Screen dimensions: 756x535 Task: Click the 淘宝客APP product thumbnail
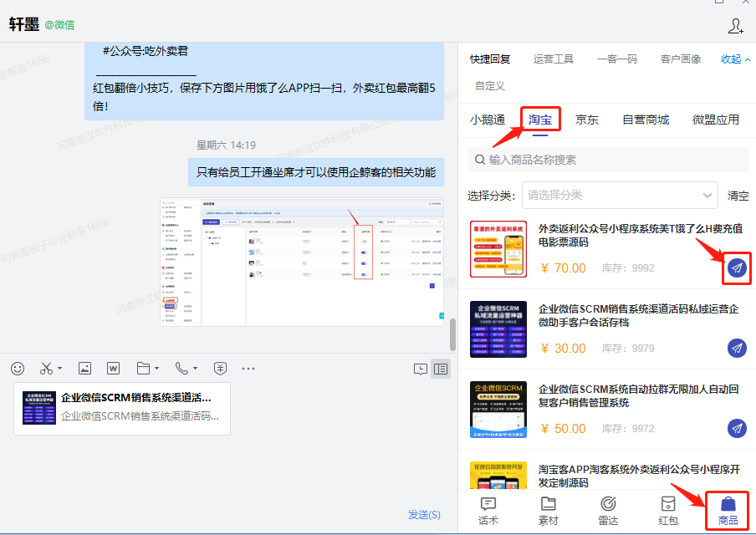pyautogui.click(x=498, y=476)
